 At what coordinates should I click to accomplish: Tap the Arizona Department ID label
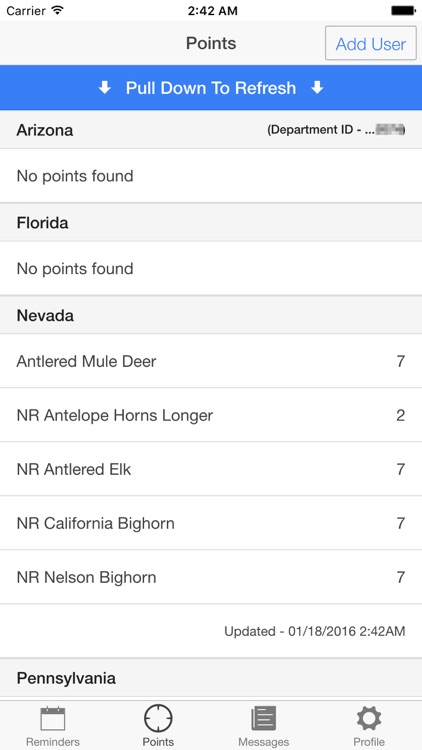pos(336,130)
